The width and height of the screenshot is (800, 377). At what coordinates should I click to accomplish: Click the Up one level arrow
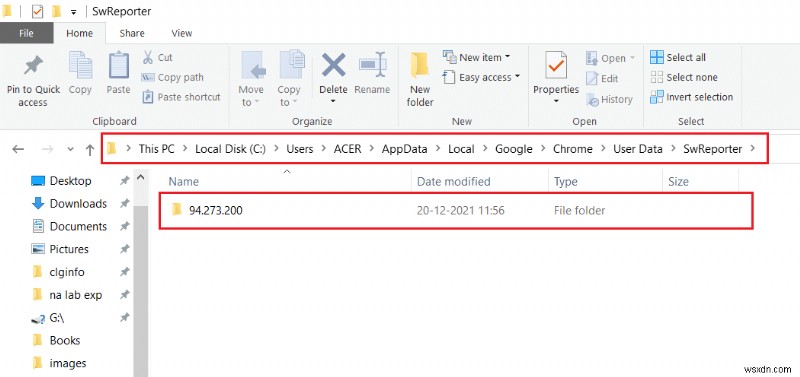(x=90, y=149)
